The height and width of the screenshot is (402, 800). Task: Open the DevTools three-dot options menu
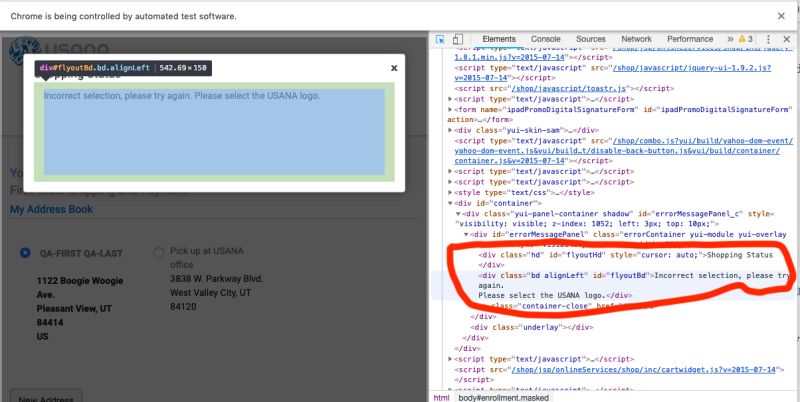point(768,39)
